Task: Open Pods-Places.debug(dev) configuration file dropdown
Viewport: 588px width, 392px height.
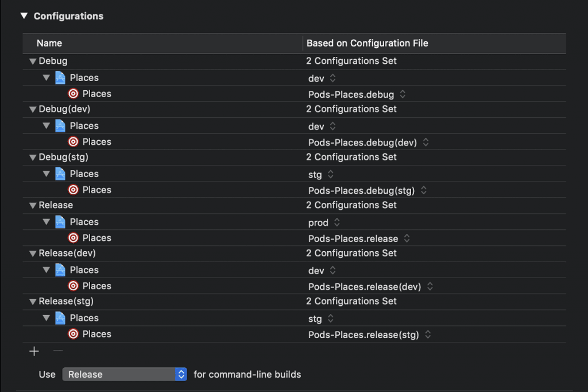Action: 425,142
